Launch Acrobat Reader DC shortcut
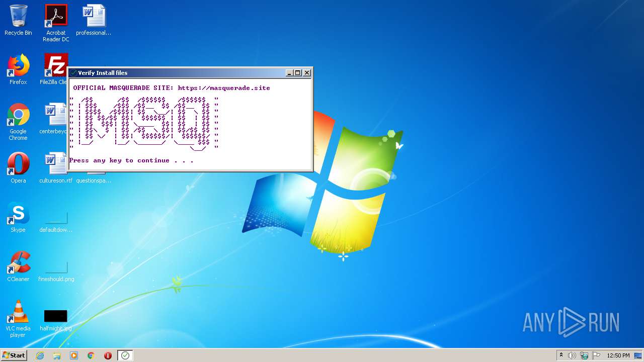The width and height of the screenshot is (644, 362). click(x=56, y=23)
